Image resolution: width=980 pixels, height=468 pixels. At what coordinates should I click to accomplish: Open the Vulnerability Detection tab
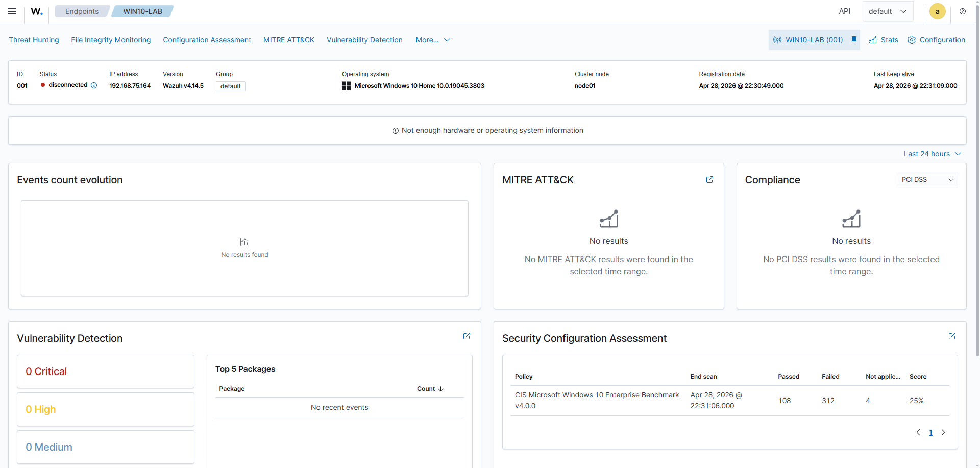click(364, 40)
